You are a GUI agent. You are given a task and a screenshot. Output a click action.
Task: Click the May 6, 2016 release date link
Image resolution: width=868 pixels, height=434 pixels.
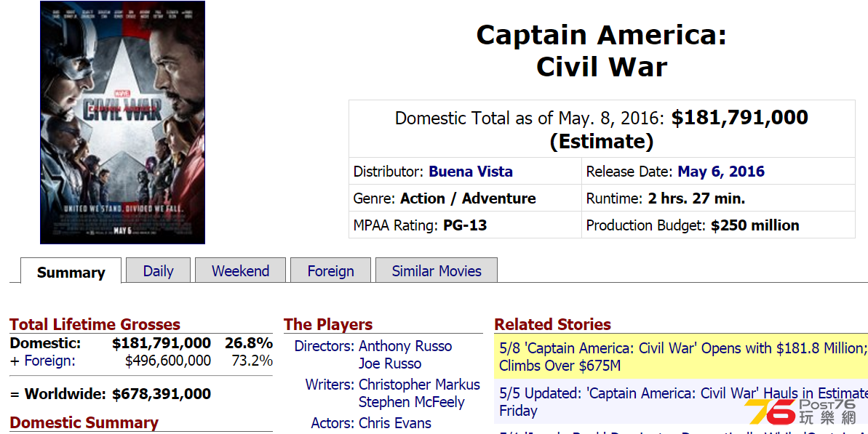[721, 172]
